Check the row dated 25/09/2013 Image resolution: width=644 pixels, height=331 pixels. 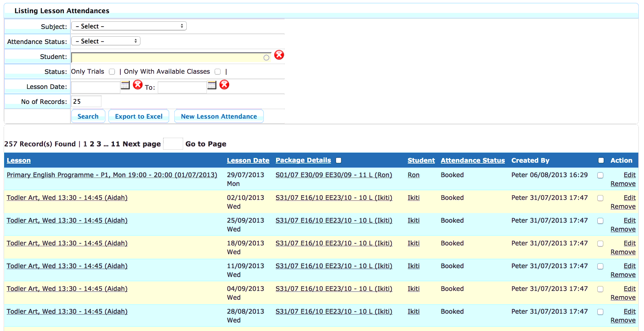point(600,221)
